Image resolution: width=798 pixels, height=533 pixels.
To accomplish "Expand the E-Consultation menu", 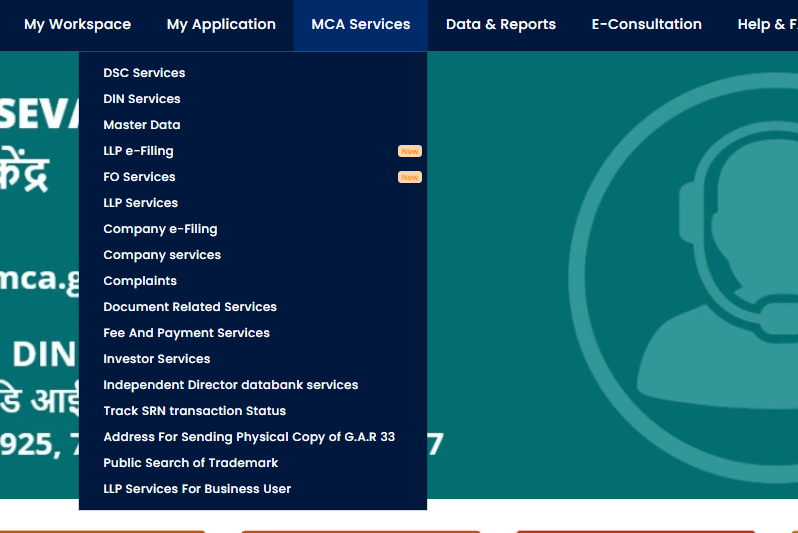I will (646, 24).
